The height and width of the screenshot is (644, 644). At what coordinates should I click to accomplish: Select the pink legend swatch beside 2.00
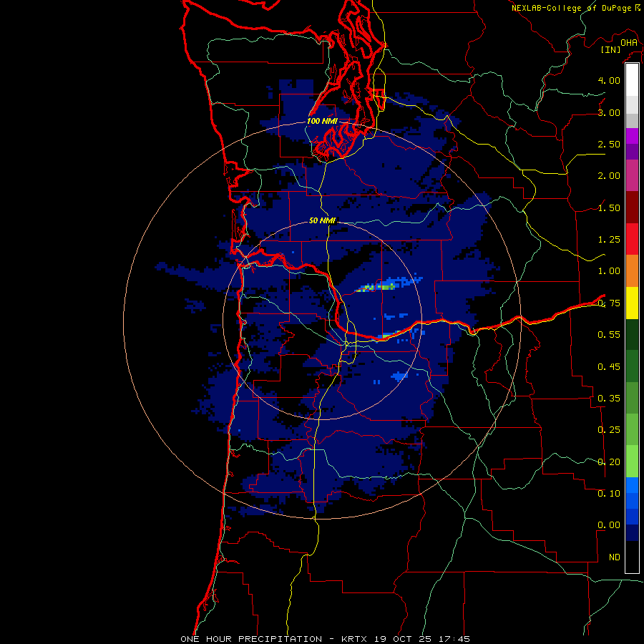click(632, 175)
